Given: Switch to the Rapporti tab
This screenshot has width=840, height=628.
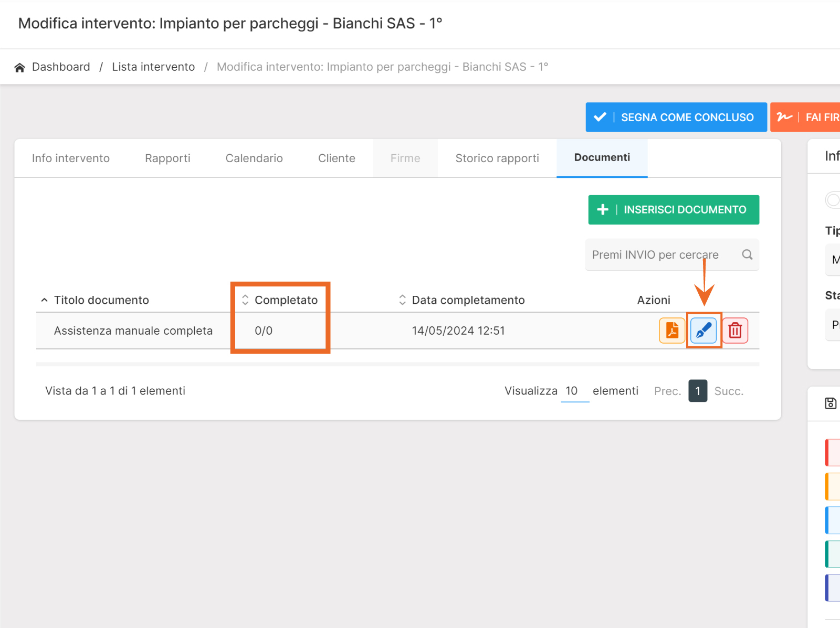Looking at the screenshot, I should click(167, 158).
